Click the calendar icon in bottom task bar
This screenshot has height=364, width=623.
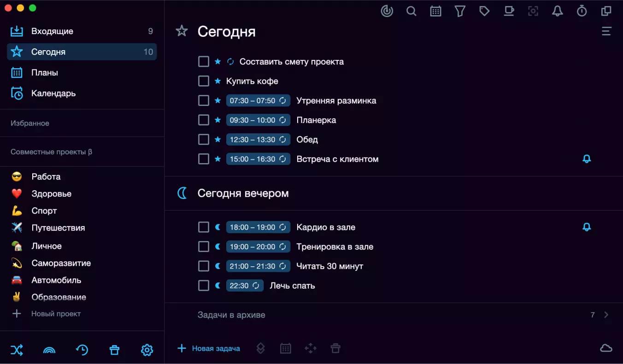(286, 348)
